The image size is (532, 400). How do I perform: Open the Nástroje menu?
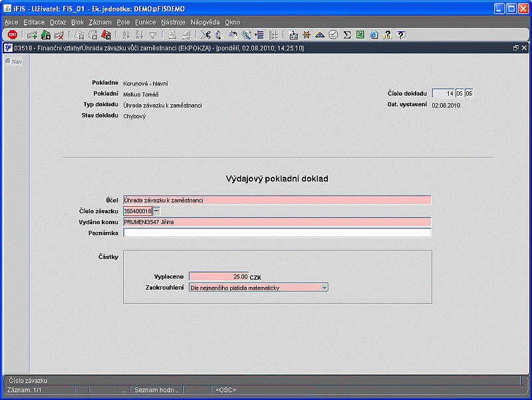(x=173, y=23)
